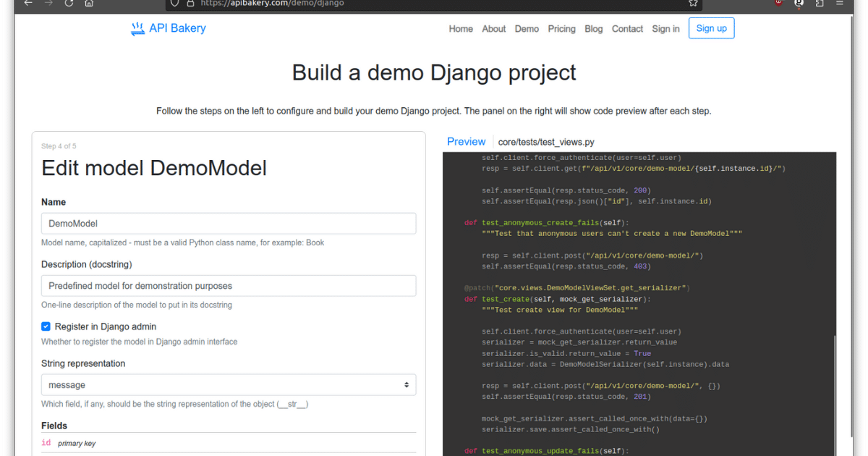The width and height of the screenshot is (868, 456).
Task: Open the Ghostery extension icon
Action: pos(798,4)
